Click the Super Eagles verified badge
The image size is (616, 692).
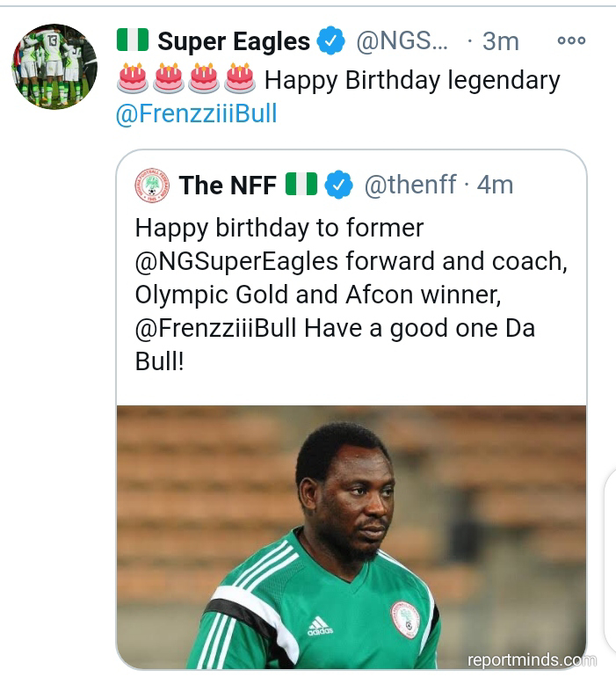point(330,40)
